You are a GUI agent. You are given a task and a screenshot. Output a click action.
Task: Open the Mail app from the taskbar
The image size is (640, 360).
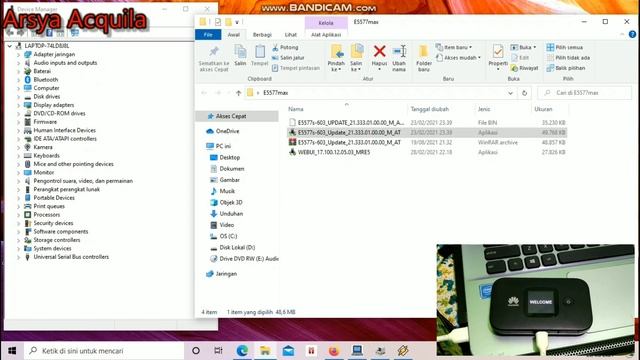tap(288, 351)
